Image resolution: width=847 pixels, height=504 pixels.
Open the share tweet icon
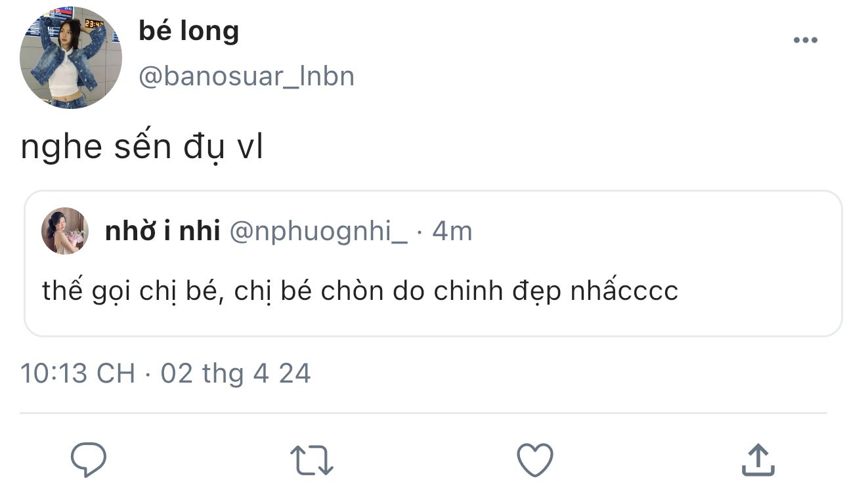[758, 459]
